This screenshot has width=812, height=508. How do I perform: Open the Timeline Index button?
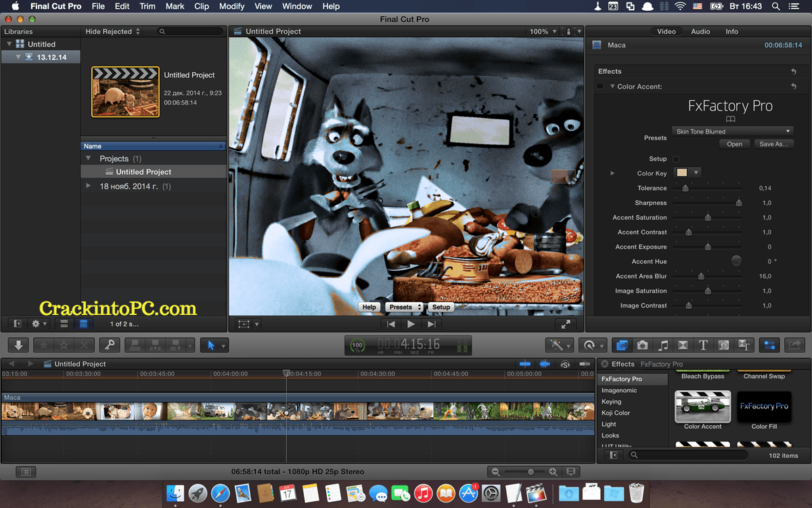point(25,471)
